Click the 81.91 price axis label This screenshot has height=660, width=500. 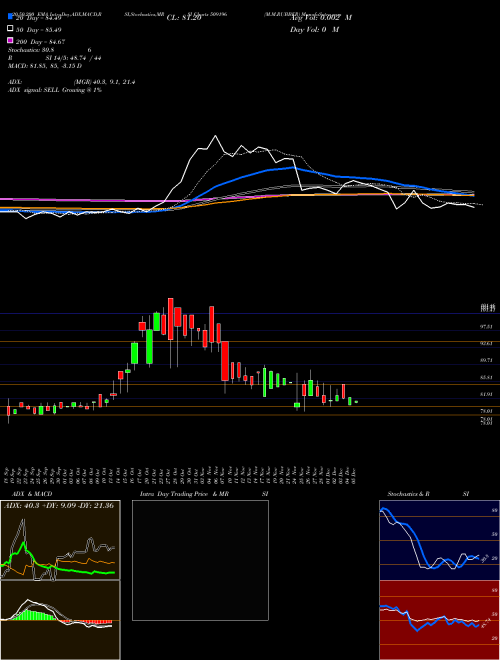tap(487, 394)
